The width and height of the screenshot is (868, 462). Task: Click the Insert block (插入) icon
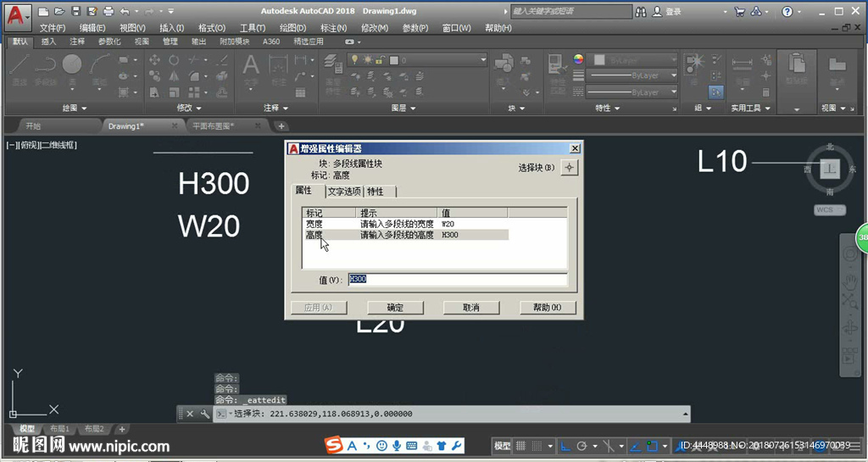tap(504, 70)
